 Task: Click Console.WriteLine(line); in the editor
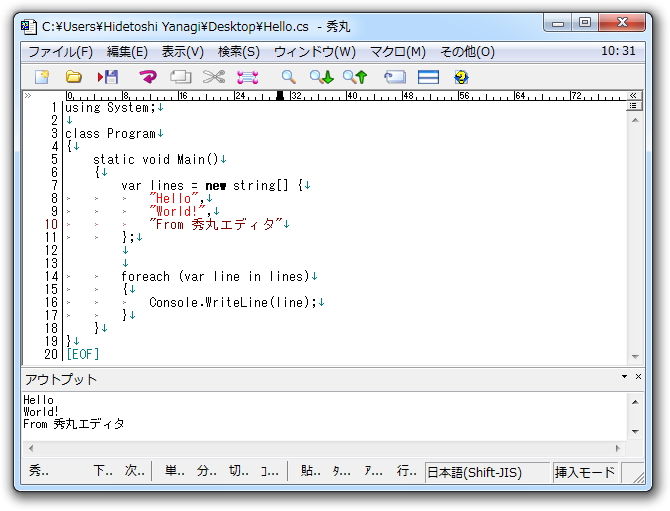pyautogui.click(x=233, y=302)
